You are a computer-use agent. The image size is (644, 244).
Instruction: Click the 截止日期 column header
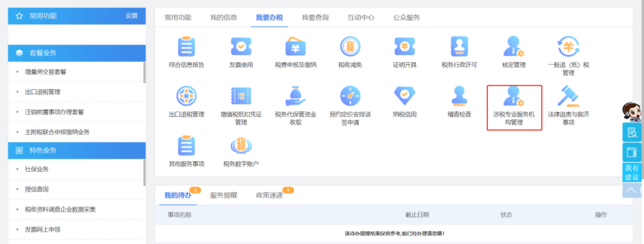click(417, 215)
